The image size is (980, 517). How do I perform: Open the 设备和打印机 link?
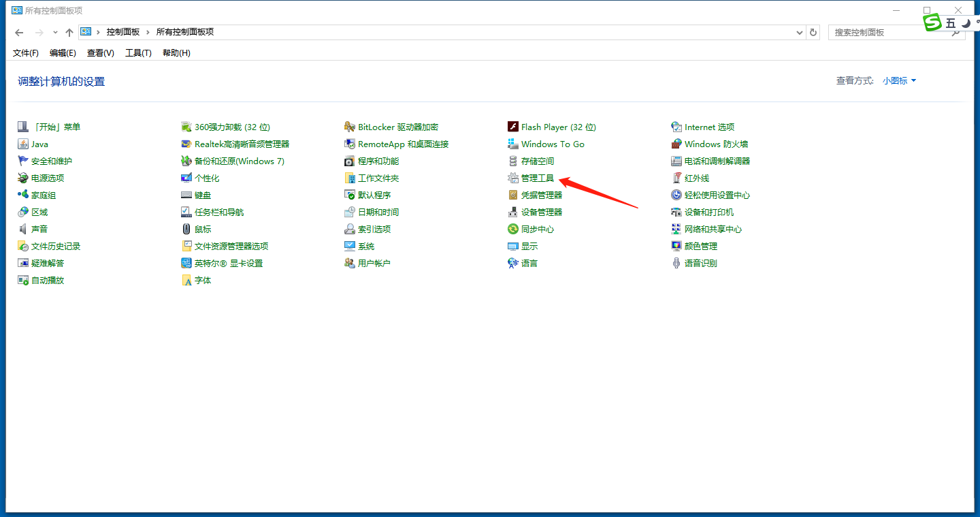pos(709,212)
